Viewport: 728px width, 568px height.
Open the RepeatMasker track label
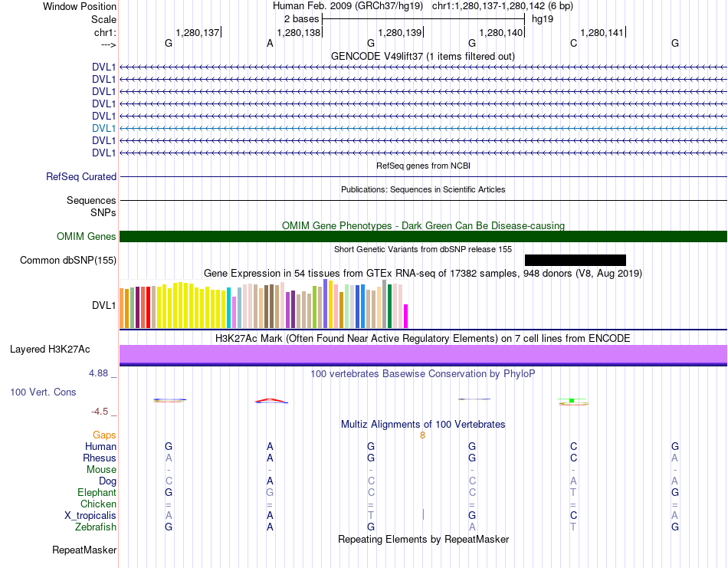[84, 550]
